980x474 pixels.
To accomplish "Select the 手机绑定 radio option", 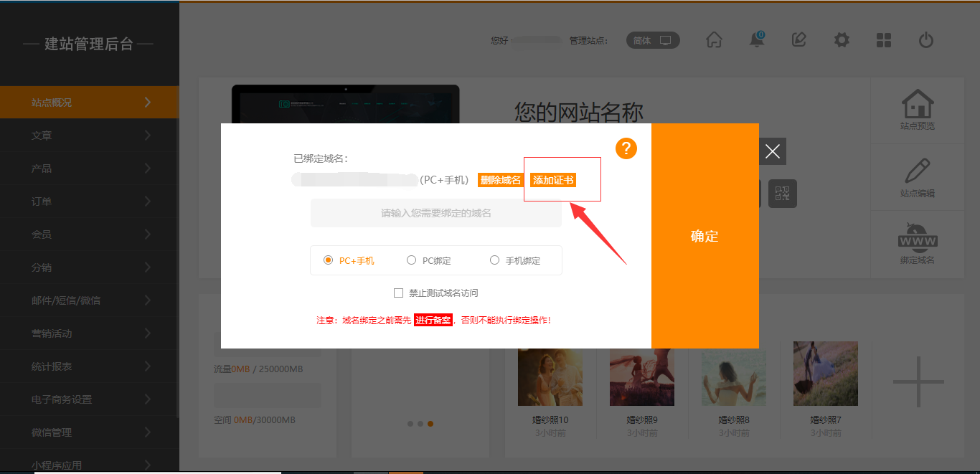I will [x=494, y=260].
